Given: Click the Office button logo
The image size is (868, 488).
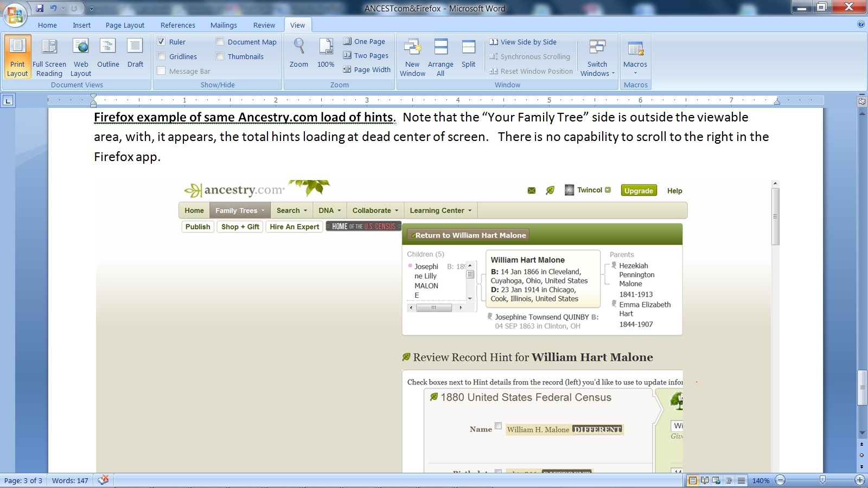Looking at the screenshot, I should tap(15, 15).
